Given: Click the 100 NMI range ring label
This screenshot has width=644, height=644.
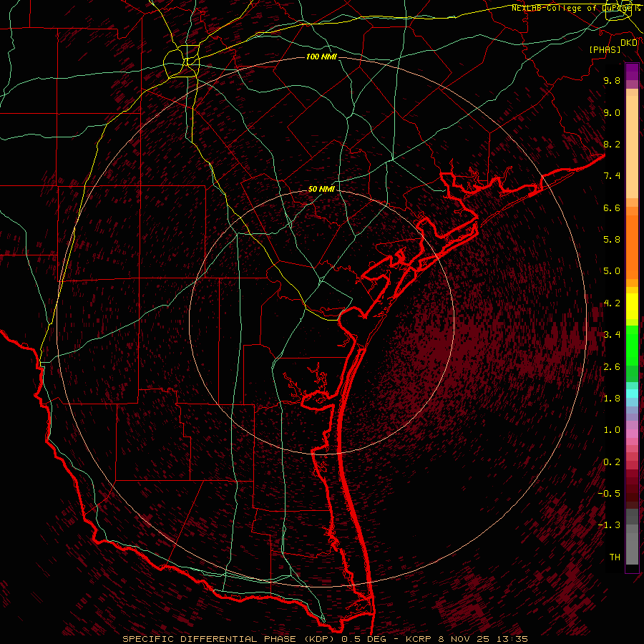Looking at the screenshot, I should (321, 57).
